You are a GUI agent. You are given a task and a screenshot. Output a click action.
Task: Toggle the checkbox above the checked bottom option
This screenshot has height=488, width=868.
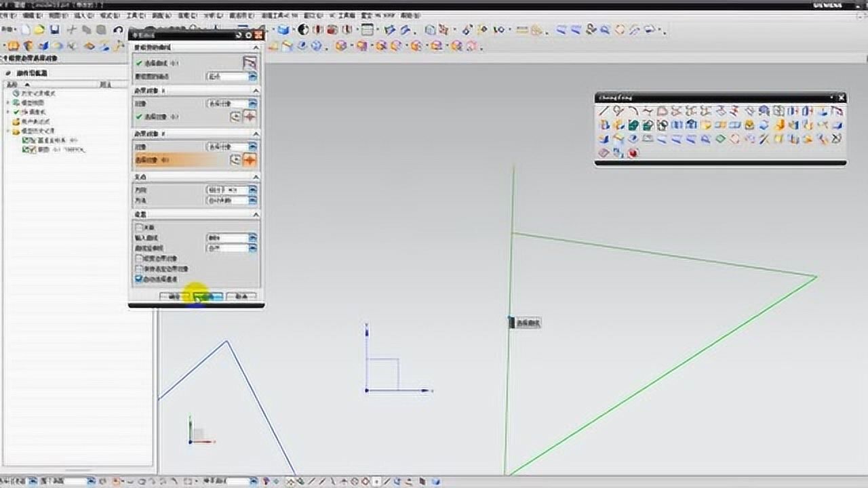[139, 268]
